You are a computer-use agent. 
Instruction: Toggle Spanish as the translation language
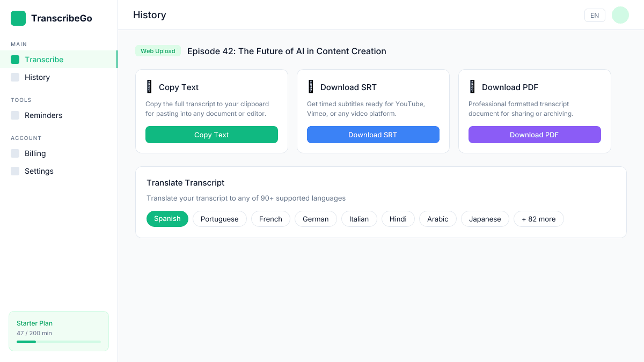[167, 219]
